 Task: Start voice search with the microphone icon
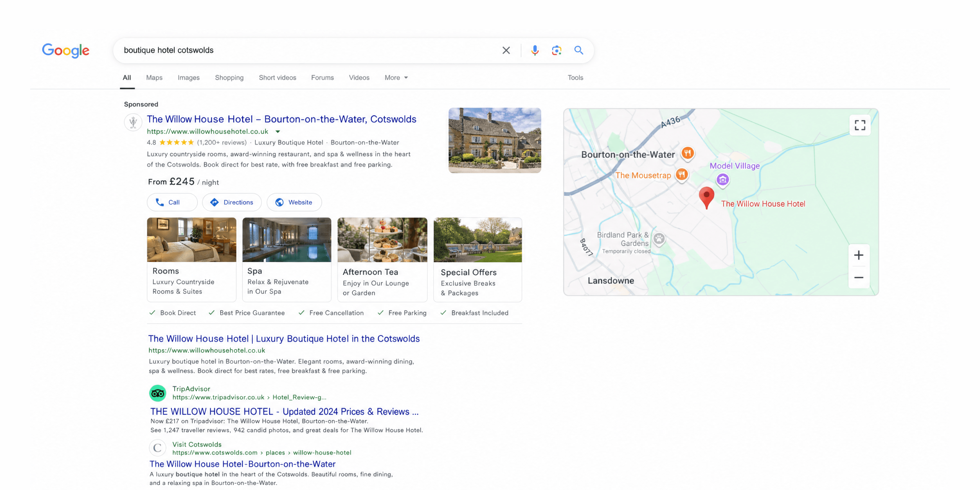click(x=534, y=50)
